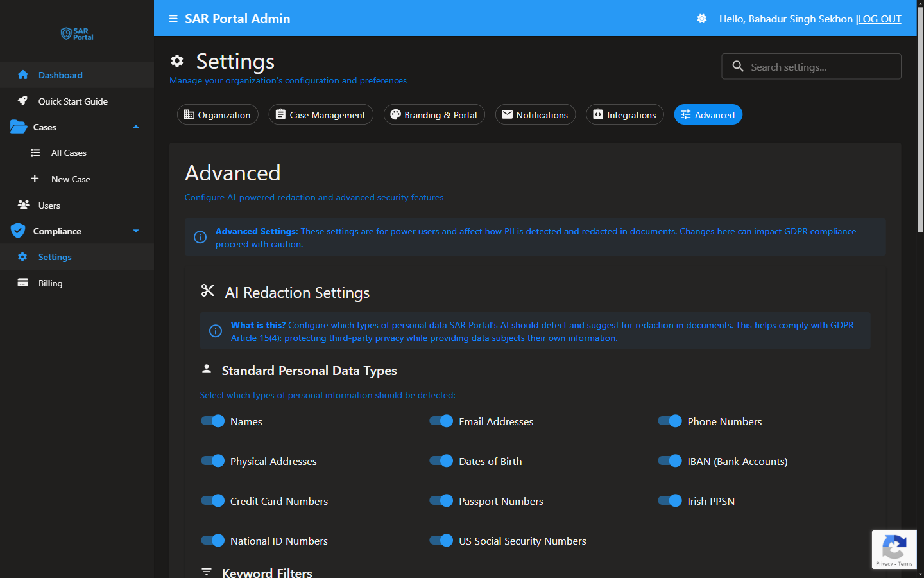The height and width of the screenshot is (578, 924).
Task: Disable detection of Email Addresses
Action: click(441, 421)
